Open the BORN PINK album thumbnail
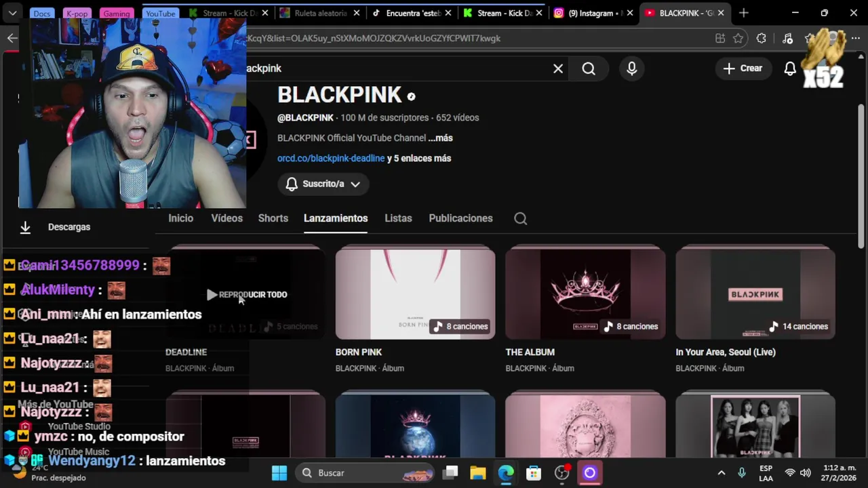 [x=415, y=293]
